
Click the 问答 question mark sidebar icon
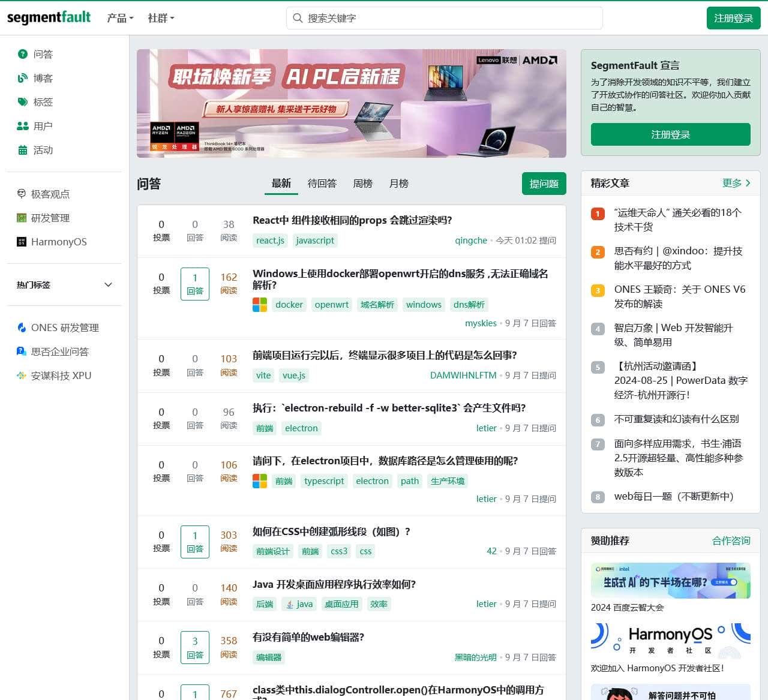click(x=23, y=54)
